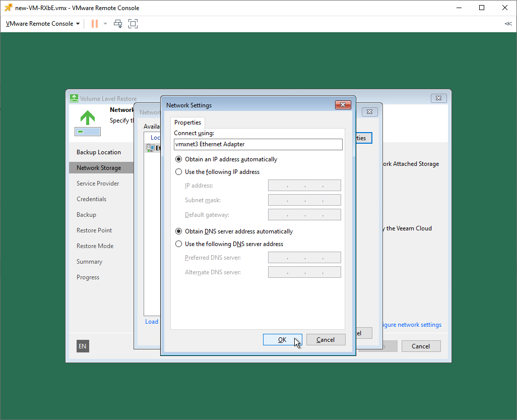Minimize the VMware Remote Console window
517x420 pixels.
tap(459, 8)
